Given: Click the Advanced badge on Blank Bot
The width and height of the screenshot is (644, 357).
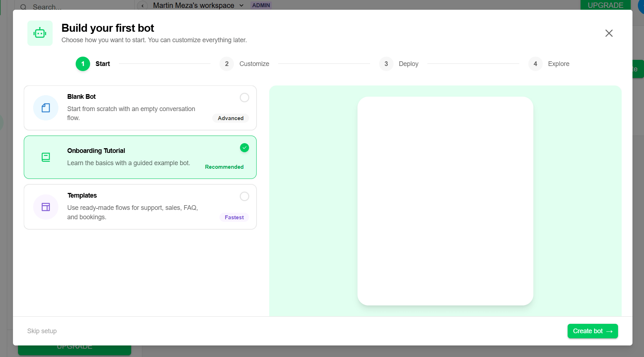Looking at the screenshot, I should (231, 118).
